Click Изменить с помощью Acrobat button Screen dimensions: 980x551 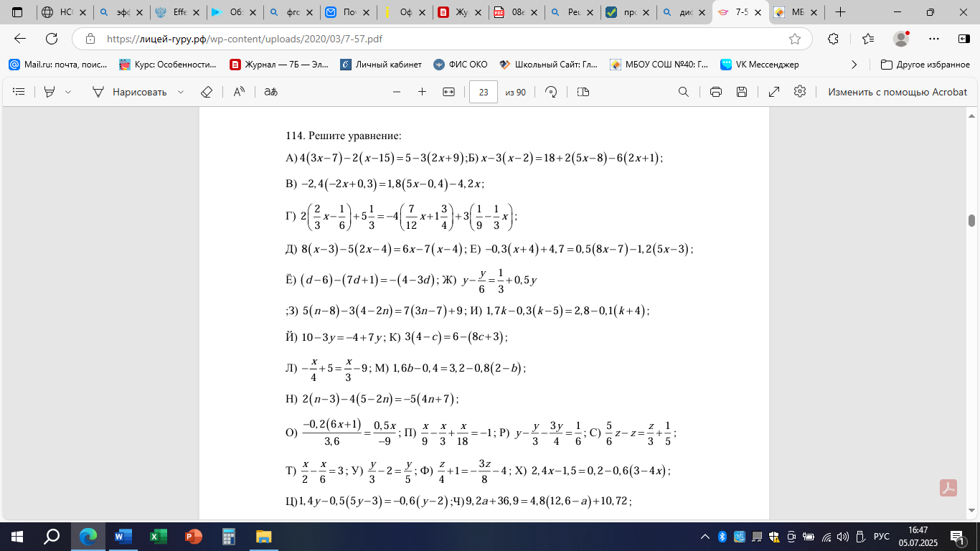click(897, 92)
